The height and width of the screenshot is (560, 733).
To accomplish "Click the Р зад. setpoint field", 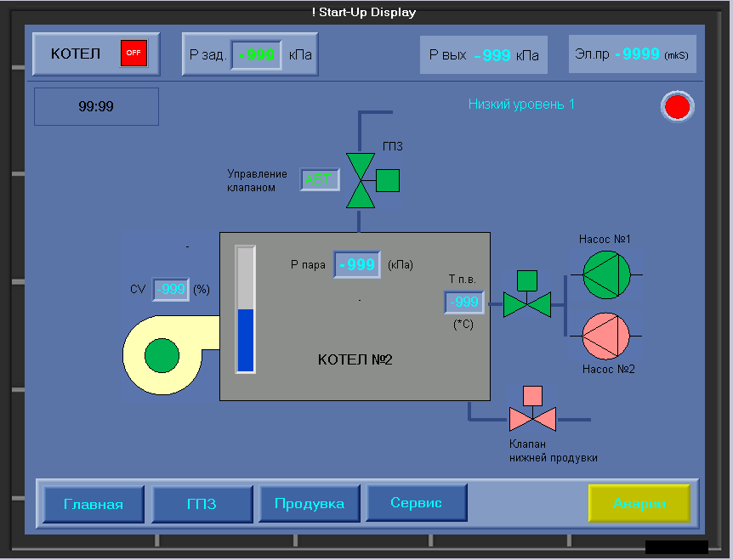I will coord(256,55).
